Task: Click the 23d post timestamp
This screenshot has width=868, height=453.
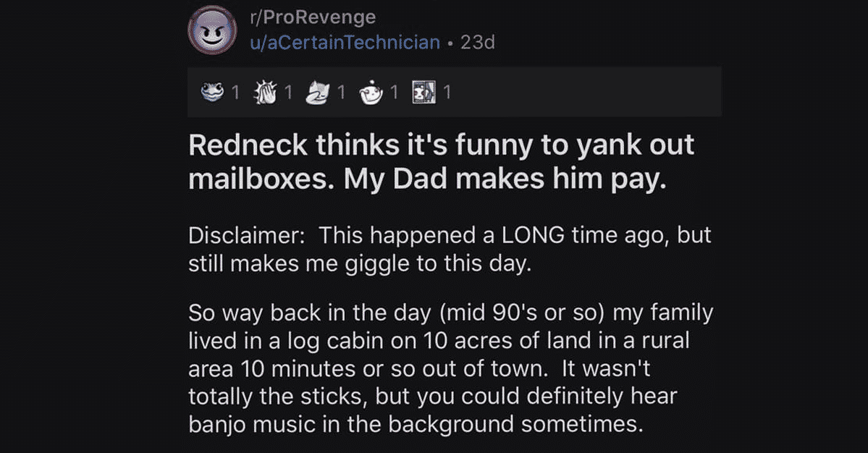Action: 478,43
